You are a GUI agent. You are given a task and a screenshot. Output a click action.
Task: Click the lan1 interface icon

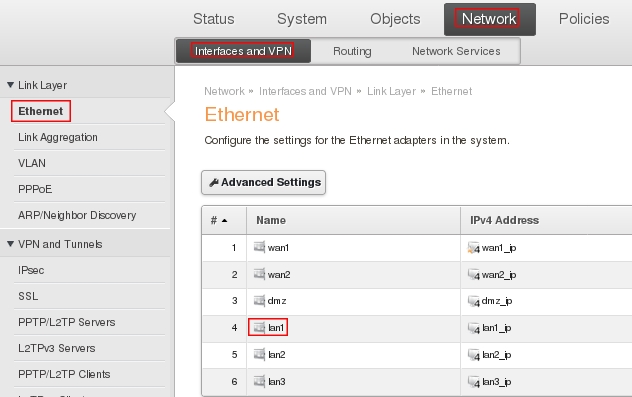point(259,327)
